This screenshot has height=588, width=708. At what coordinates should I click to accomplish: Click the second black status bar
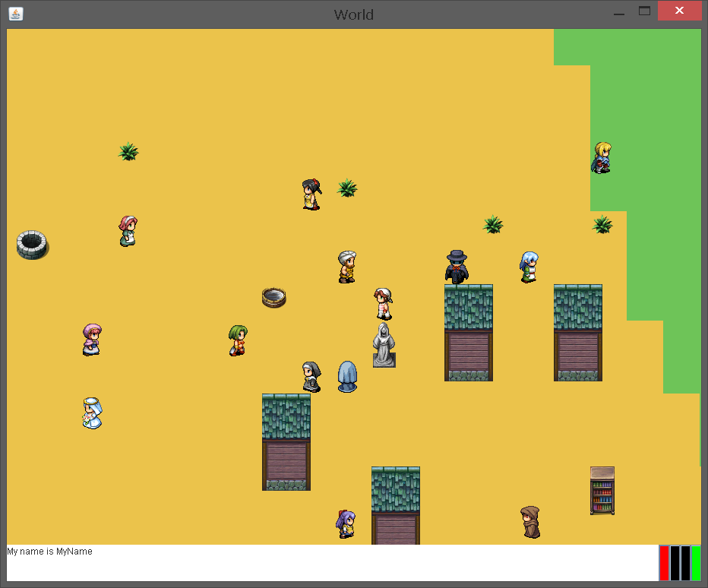coord(685,563)
